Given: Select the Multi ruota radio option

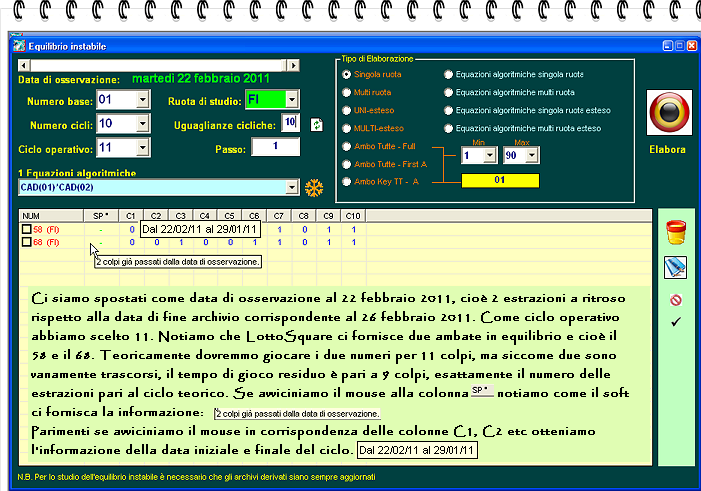Looking at the screenshot, I should [x=346, y=93].
